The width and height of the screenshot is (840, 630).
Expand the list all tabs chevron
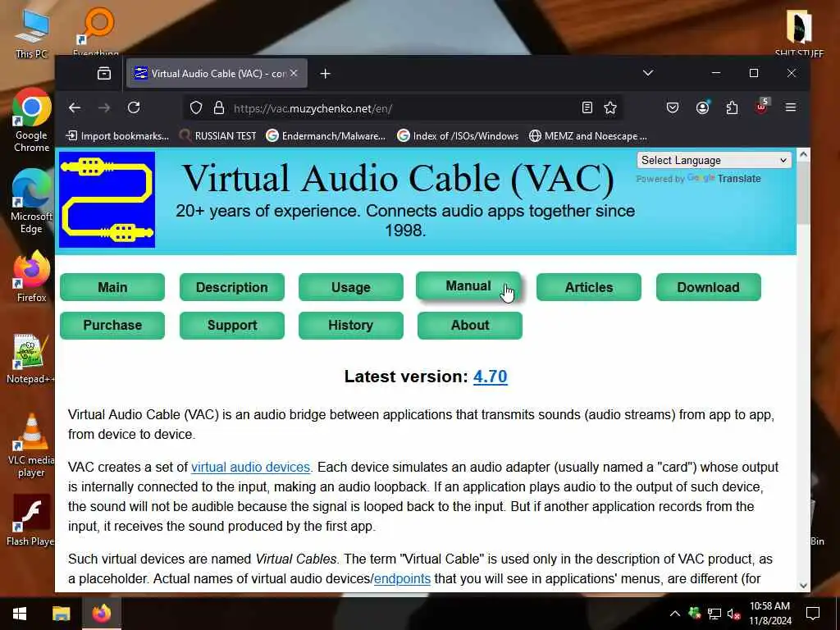[648, 73]
